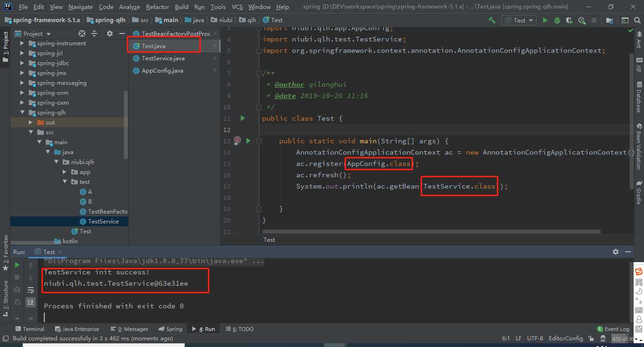This screenshot has width=644, height=347.
Task: Toggle scroll-to-end in Run console
Action: point(31,302)
